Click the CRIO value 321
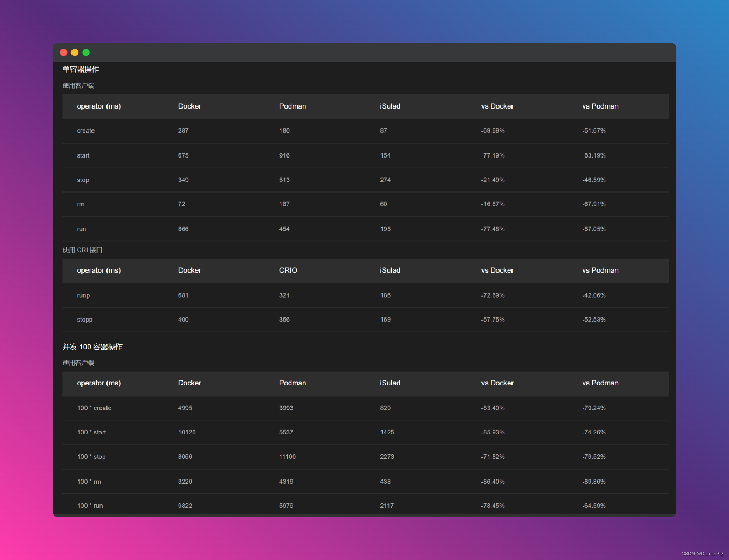Viewport: 729px width, 560px height. [284, 295]
